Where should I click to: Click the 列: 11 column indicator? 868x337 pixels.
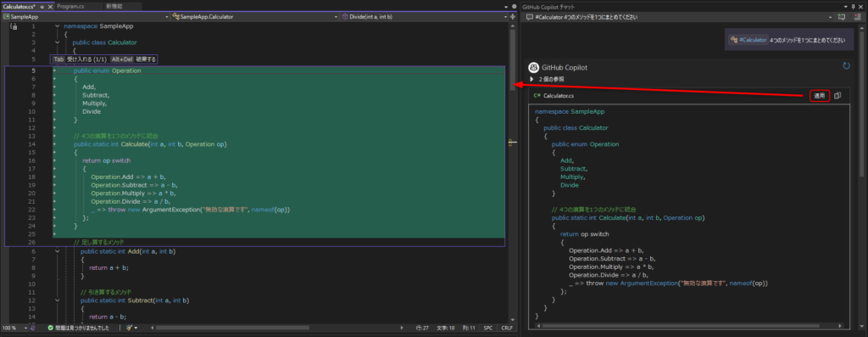[x=468, y=329]
